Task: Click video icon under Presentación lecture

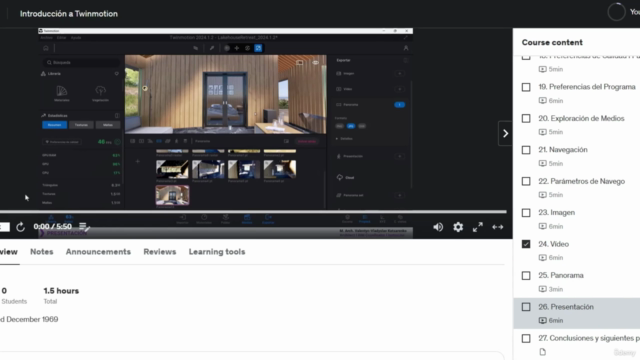Action: coord(542,320)
